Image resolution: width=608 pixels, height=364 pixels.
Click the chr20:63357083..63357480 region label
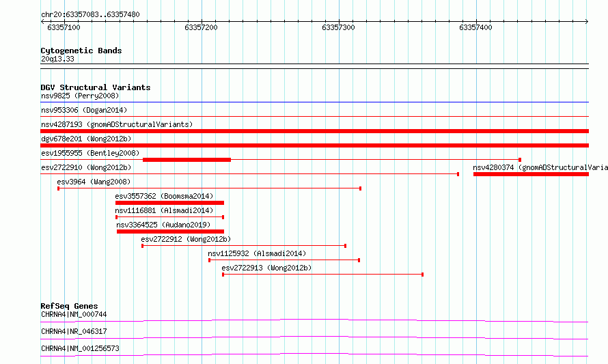tap(90, 14)
